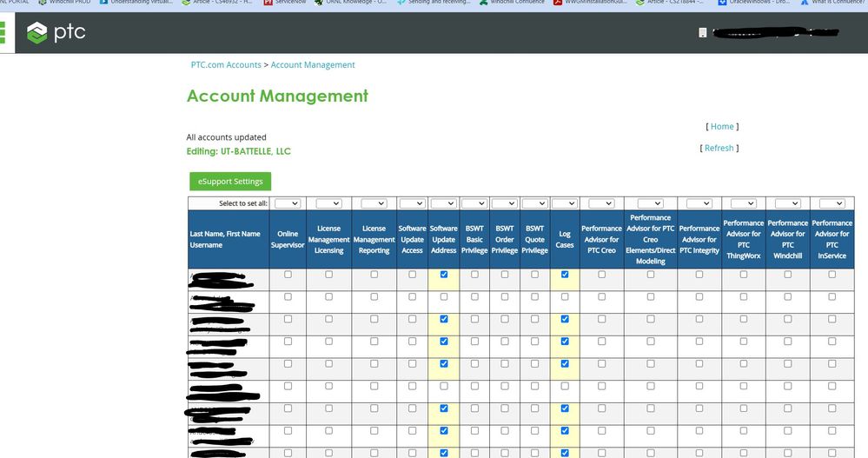Open set-all dropdown for Creo Elements/Direct Modeling
Viewport: 868px width, 458px height.
click(x=651, y=203)
